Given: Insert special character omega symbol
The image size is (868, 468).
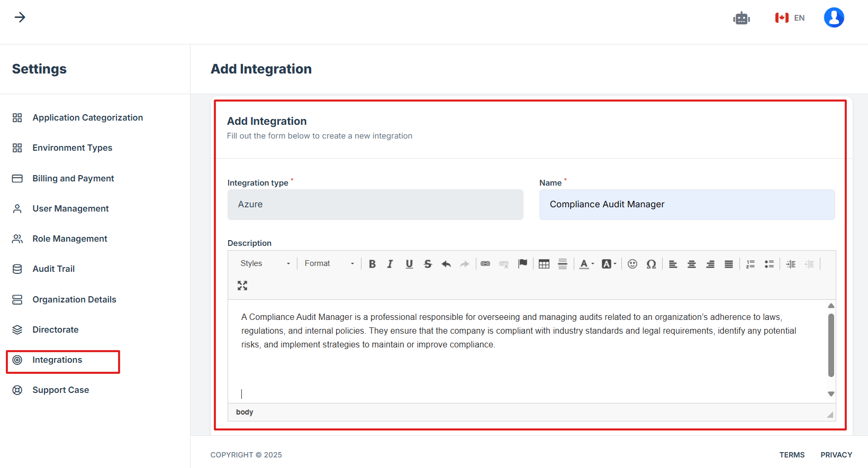Looking at the screenshot, I should tap(651, 264).
